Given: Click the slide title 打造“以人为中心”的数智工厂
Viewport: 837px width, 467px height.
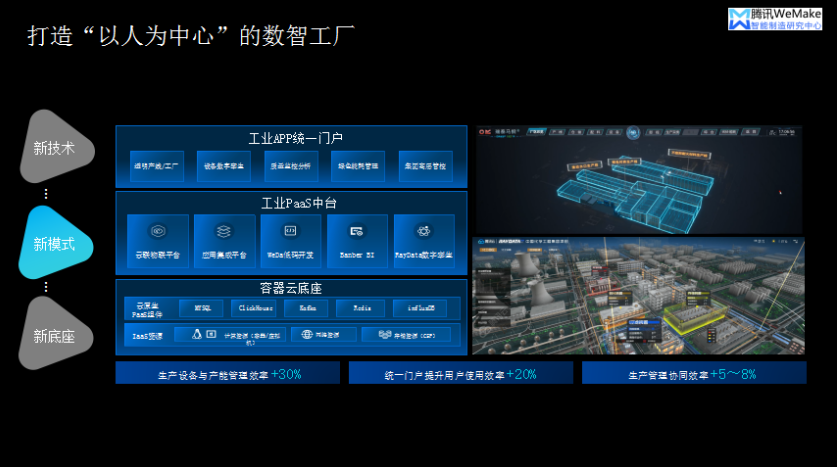Looking at the screenshot, I should [x=191, y=36].
